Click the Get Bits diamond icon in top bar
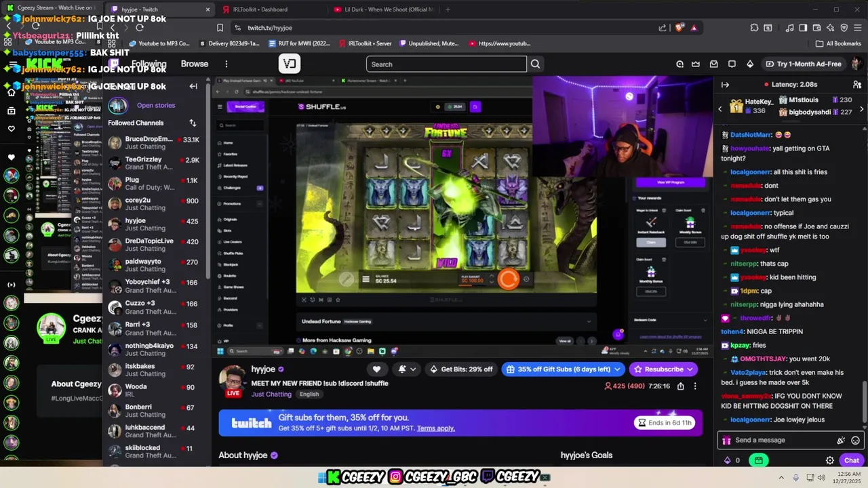 pyautogui.click(x=749, y=64)
